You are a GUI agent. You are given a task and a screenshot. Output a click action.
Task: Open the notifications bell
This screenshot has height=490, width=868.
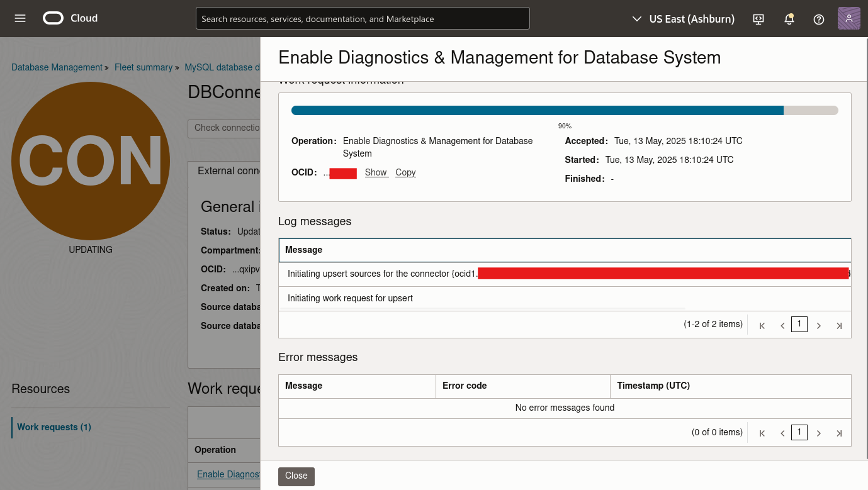coord(789,19)
